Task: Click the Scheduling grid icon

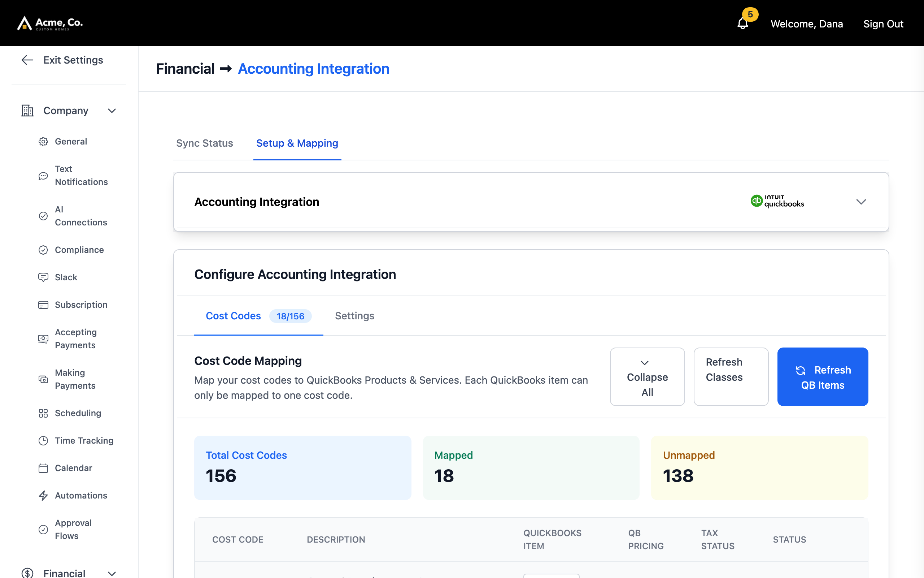Action: (x=43, y=413)
